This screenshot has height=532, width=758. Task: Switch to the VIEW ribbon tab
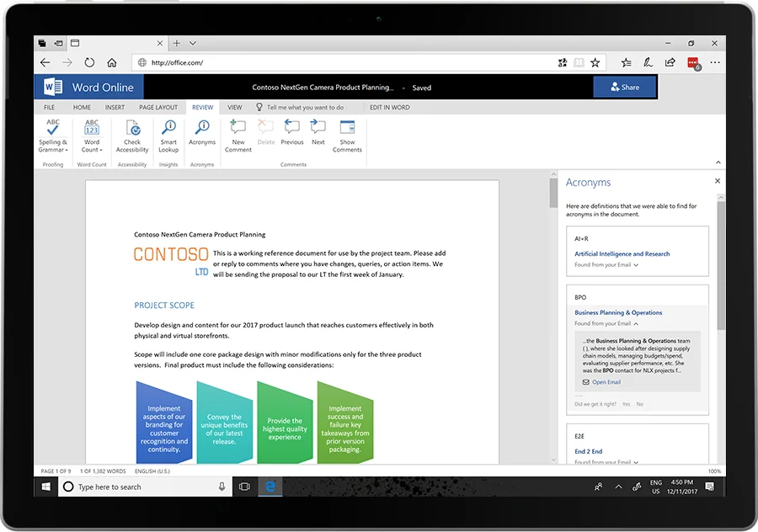(x=234, y=107)
